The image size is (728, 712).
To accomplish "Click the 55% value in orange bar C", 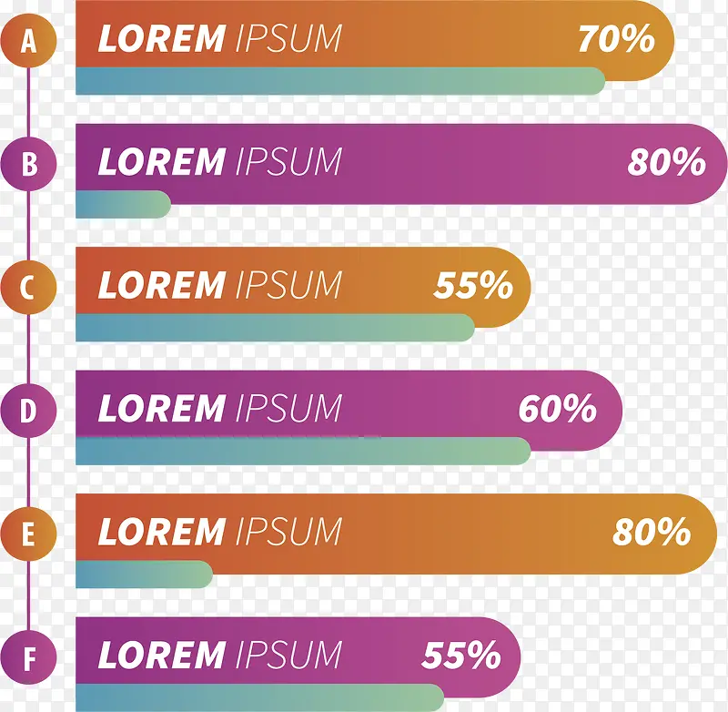I will click(473, 285).
